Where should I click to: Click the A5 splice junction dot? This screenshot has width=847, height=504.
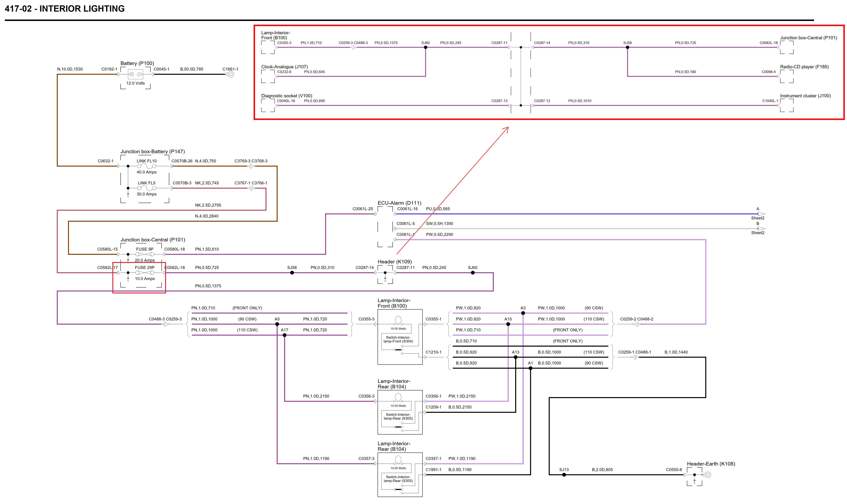pos(277,324)
